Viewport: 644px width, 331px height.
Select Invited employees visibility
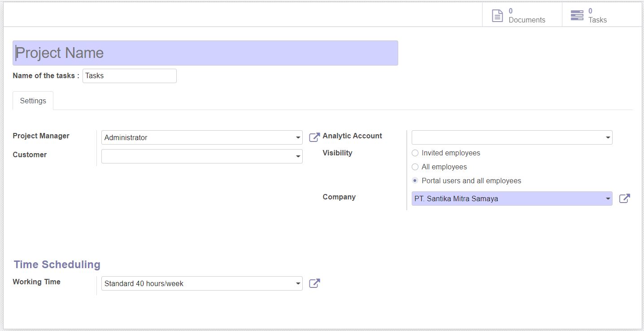(415, 153)
